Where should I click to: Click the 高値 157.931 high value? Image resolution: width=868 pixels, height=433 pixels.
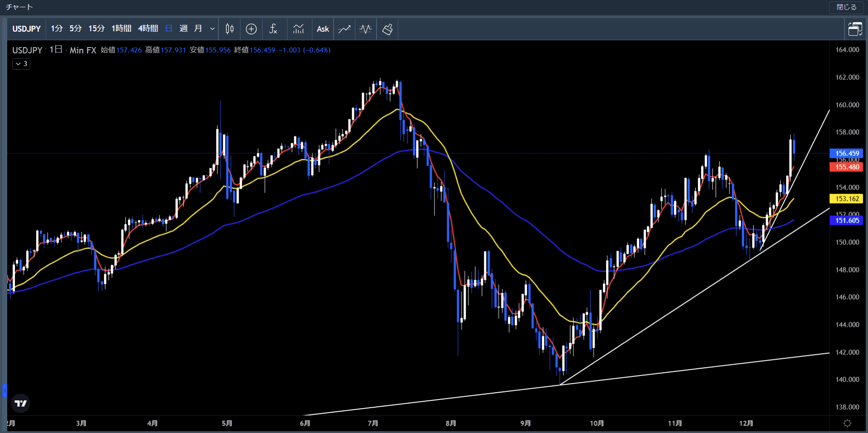coord(165,50)
